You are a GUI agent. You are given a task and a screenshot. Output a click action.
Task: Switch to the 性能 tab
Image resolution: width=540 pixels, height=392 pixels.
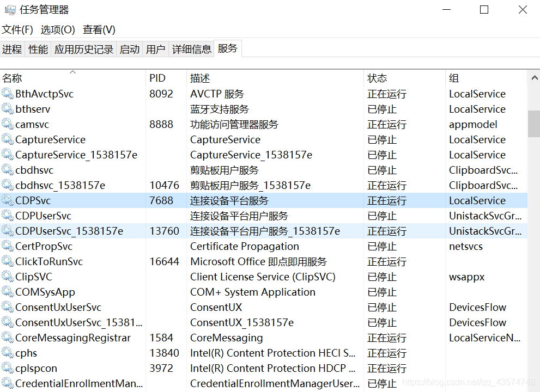click(x=38, y=49)
